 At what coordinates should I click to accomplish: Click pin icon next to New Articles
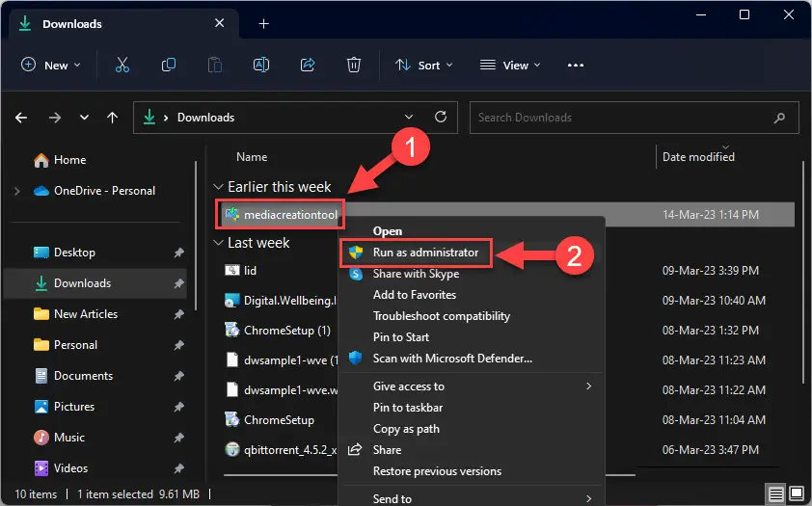(178, 314)
